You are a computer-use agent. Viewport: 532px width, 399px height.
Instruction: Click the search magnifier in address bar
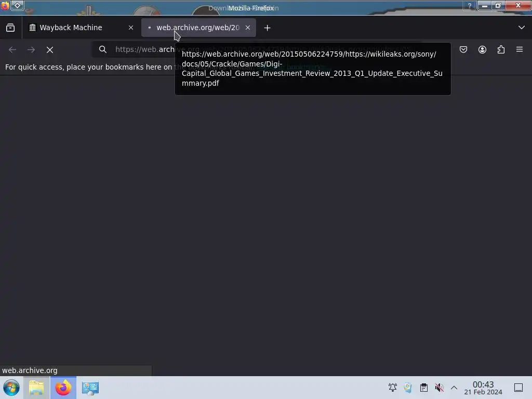pos(103,49)
